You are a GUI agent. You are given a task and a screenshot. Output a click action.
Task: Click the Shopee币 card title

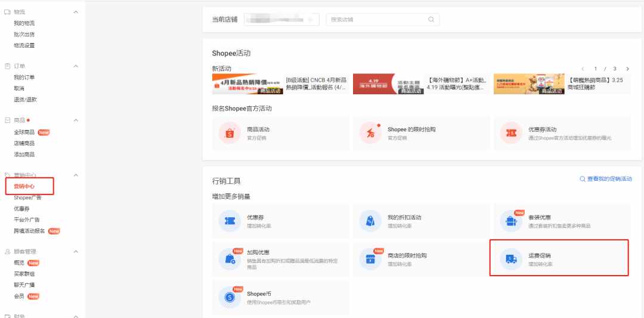tap(259, 294)
